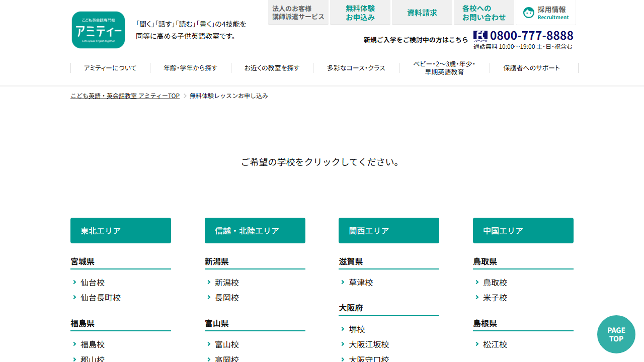Viewport: 644px width, 362px height.
Task: Open 法人のお客様 講師派遣サービス
Action: click(298, 13)
